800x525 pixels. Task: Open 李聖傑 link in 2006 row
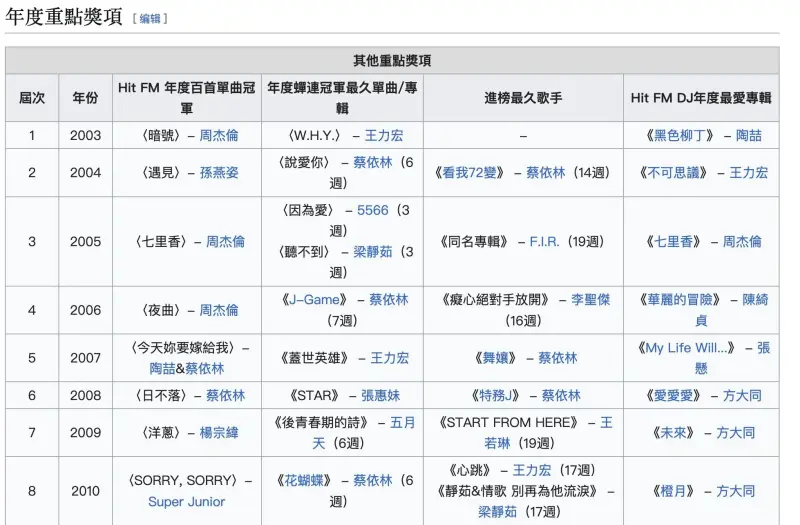590,299
